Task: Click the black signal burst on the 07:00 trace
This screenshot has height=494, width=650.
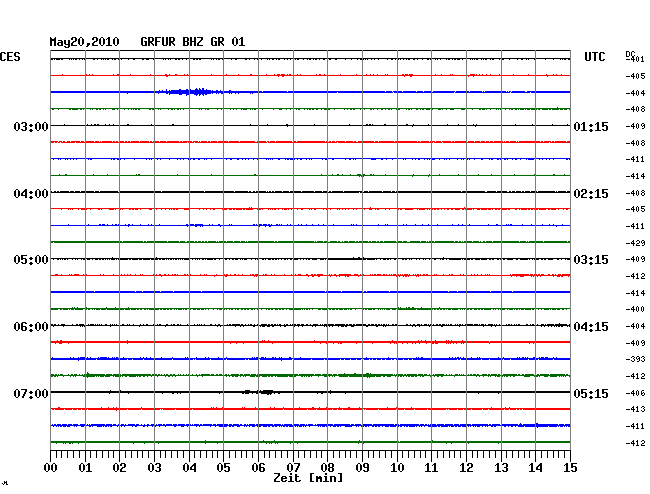Action: click(x=260, y=392)
